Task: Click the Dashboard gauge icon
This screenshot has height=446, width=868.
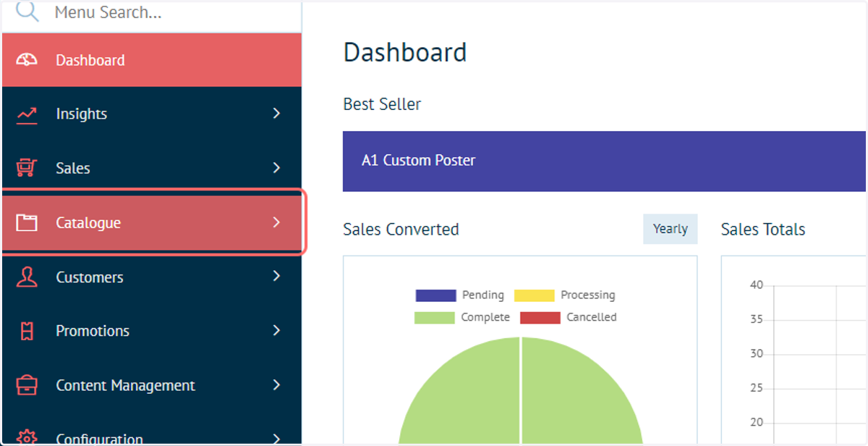Action: [27, 60]
